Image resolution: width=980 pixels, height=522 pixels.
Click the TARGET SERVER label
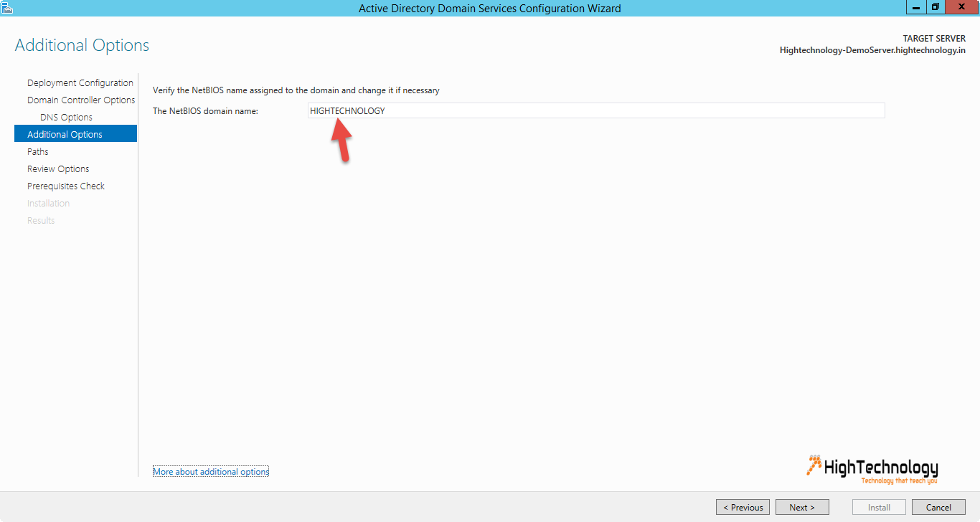[934, 39]
